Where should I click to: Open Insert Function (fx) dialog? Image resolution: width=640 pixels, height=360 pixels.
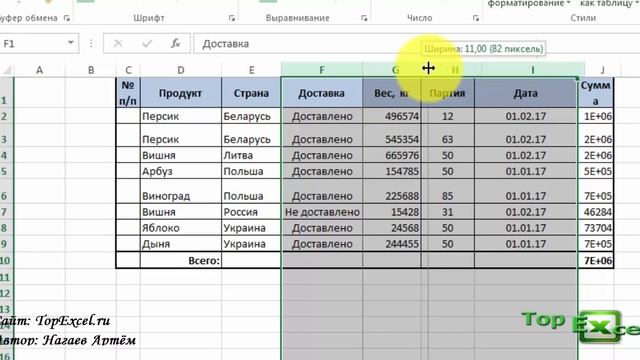[176, 43]
